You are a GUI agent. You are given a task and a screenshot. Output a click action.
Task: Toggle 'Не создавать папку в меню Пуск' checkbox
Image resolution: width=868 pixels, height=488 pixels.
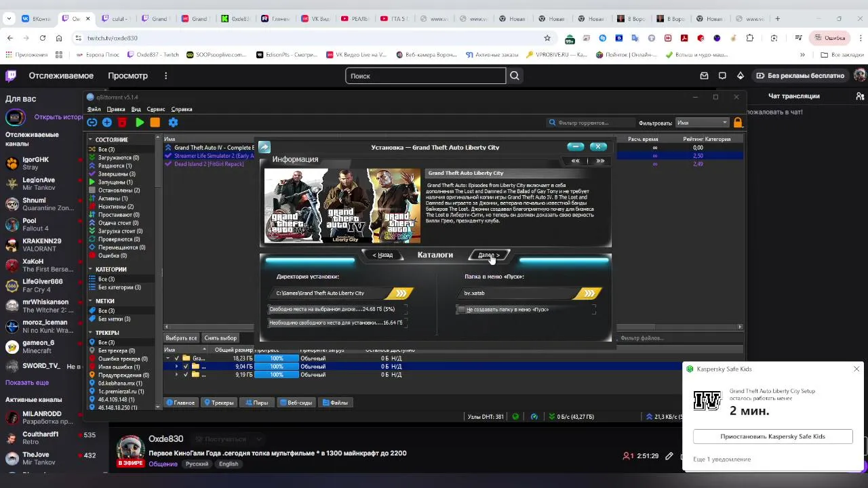461,310
